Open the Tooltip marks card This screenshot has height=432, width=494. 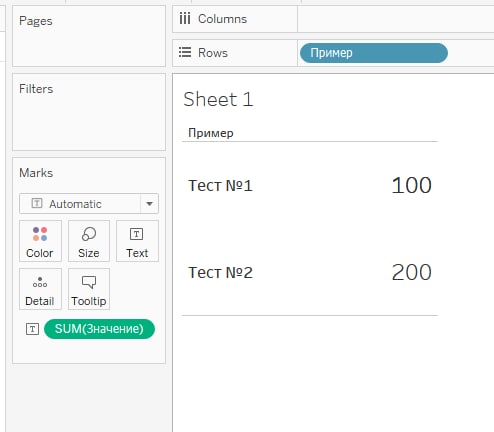(89, 289)
